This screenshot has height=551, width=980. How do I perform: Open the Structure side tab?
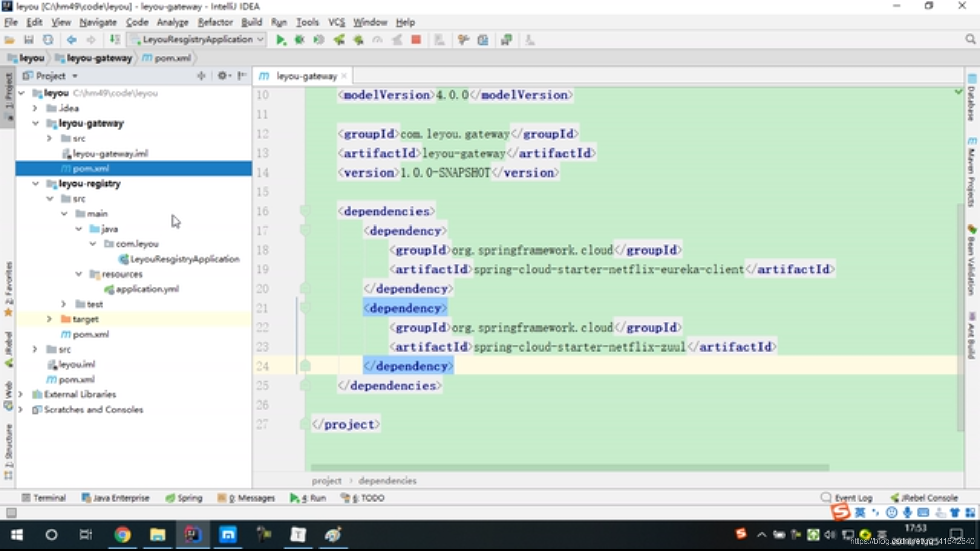tap(8, 452)
